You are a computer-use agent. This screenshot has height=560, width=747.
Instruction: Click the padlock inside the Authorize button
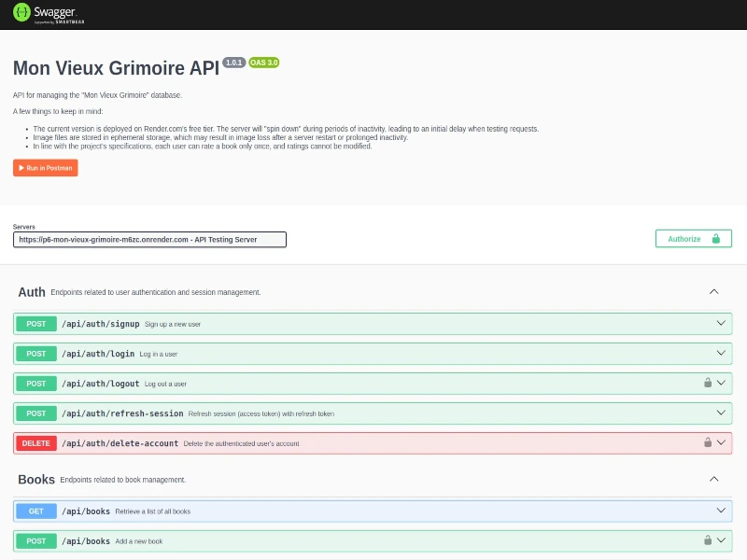(x=715, y=238)
